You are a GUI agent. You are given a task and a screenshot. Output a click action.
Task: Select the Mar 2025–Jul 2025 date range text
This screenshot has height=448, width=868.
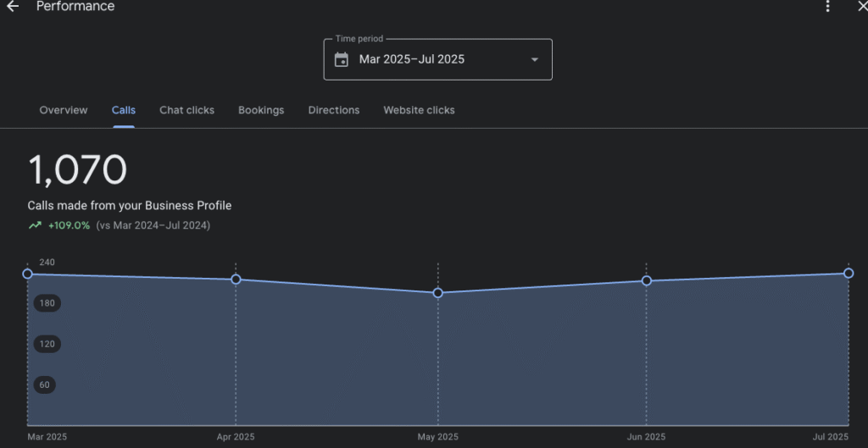[411, 59]
